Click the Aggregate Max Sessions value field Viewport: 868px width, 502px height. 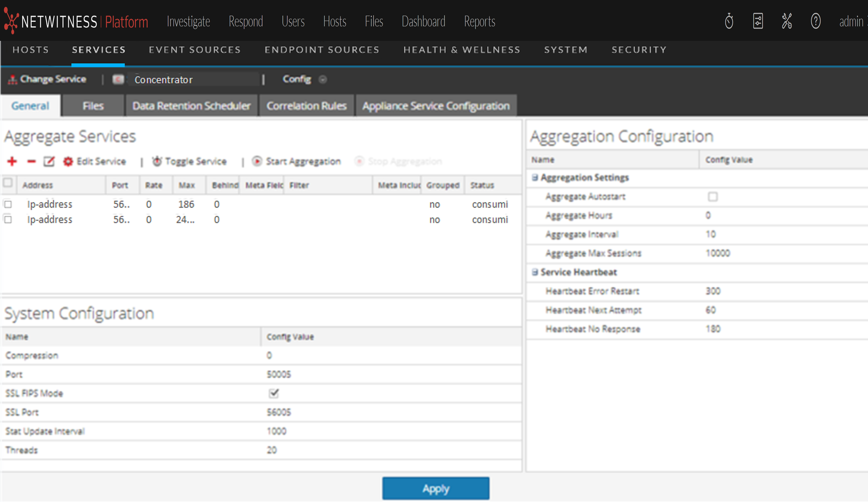coord(718,253)
